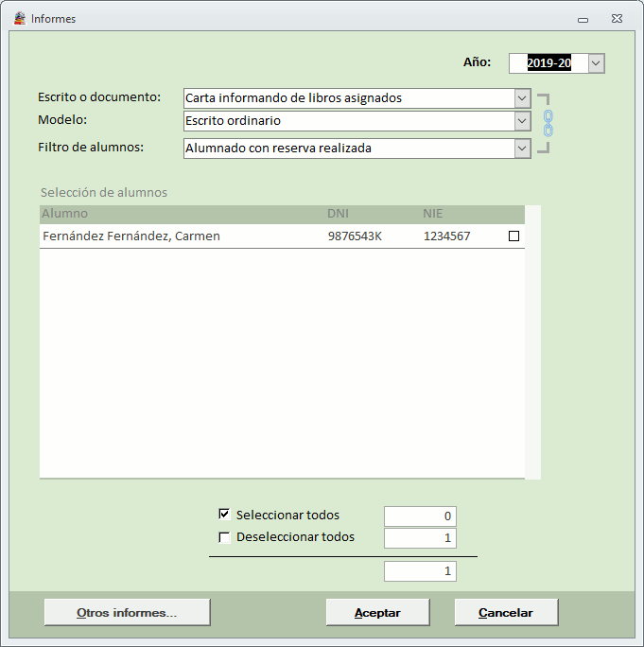The image size is (644, 647).
Task: Open Otros informes... button
Action: tap(127, 612)
